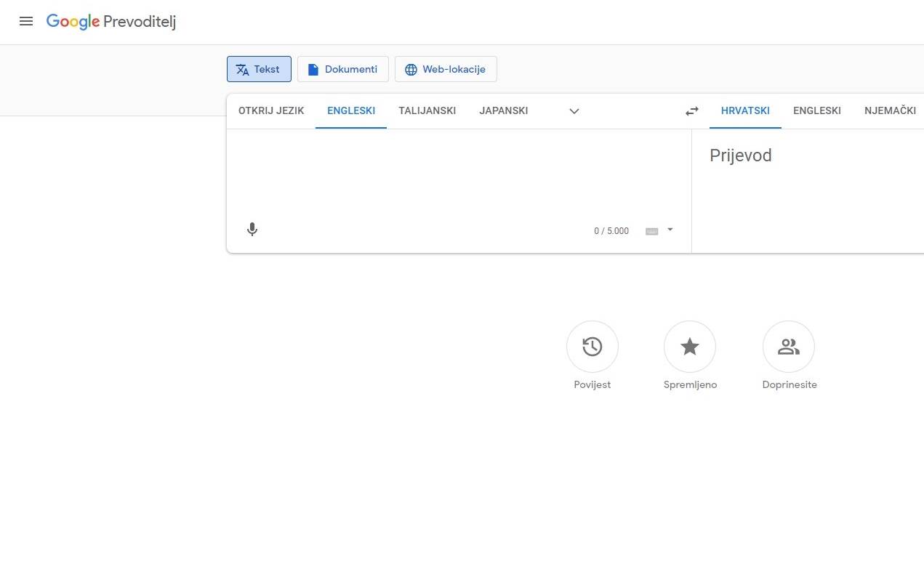Expand the input tools dropdown arrow
The width and height of the screenshot is (924, 561).
[x=670, y=230]
